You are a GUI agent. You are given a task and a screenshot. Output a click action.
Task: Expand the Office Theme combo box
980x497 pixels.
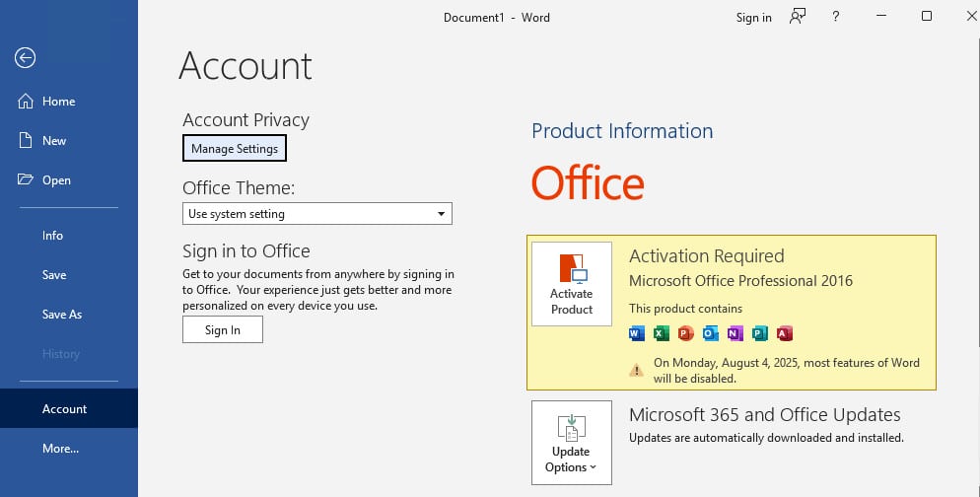click(316, 214)
